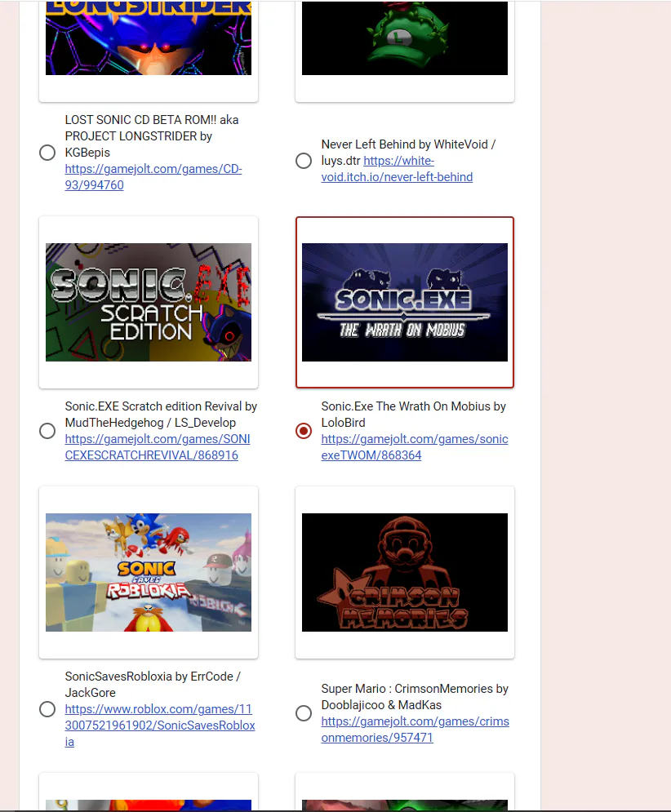The width and height of the screenshot is (671, 812).
Task: Open the gamejolt crimsonmemories link
Action: point(415,729)
